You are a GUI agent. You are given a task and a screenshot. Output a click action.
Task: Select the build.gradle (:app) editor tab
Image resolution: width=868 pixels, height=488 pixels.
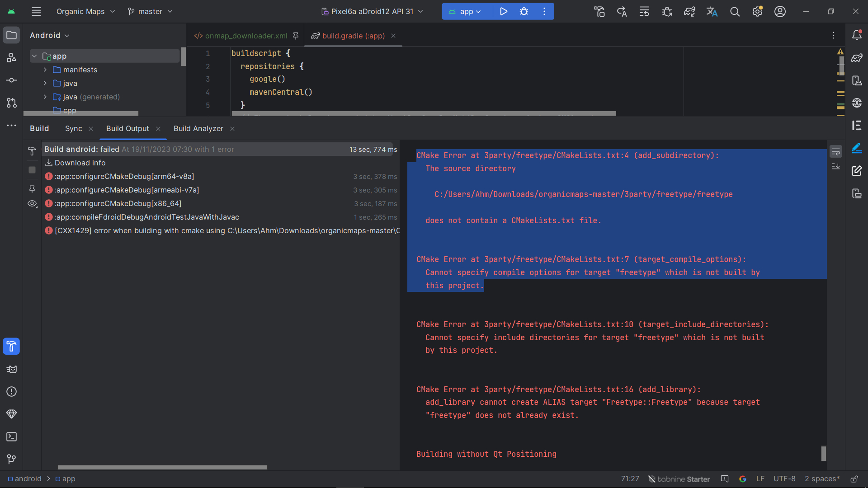pyautogui.click(x=354, y=36)
